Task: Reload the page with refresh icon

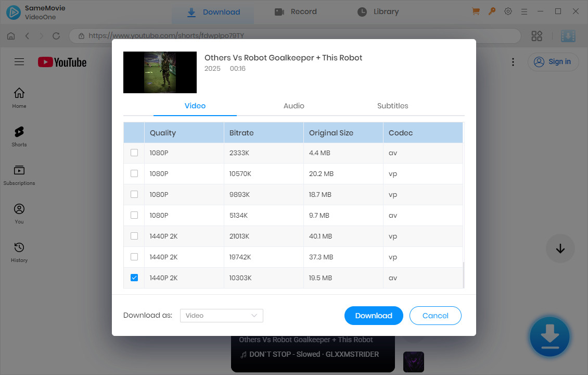Action: [x=56, y=35]
